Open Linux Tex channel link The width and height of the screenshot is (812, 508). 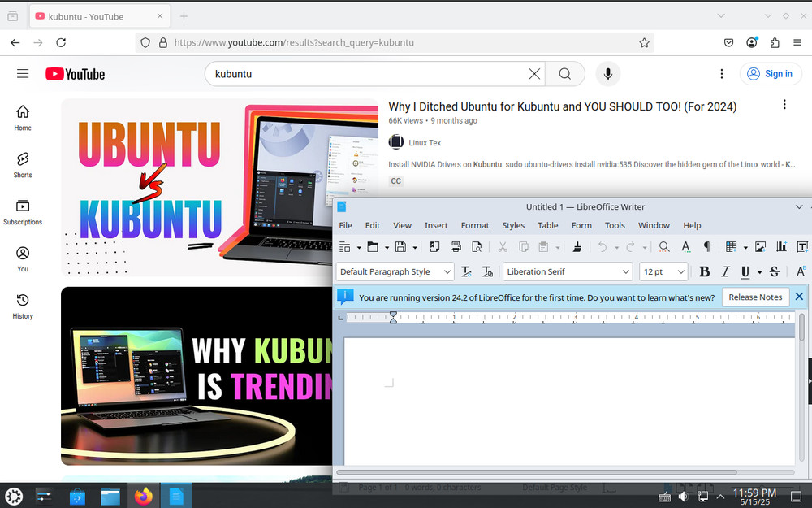[x=425, y=142]
